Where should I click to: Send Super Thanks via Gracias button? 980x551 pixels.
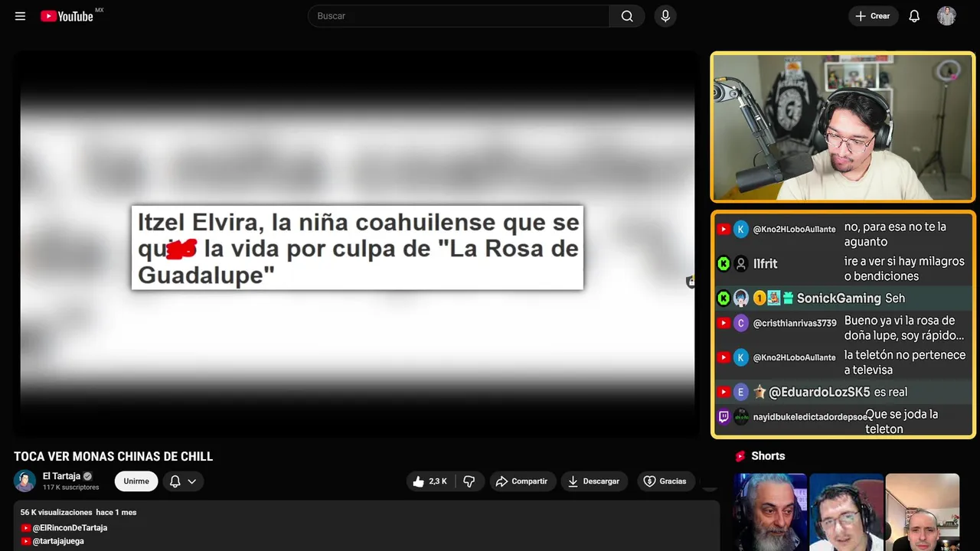665,481
